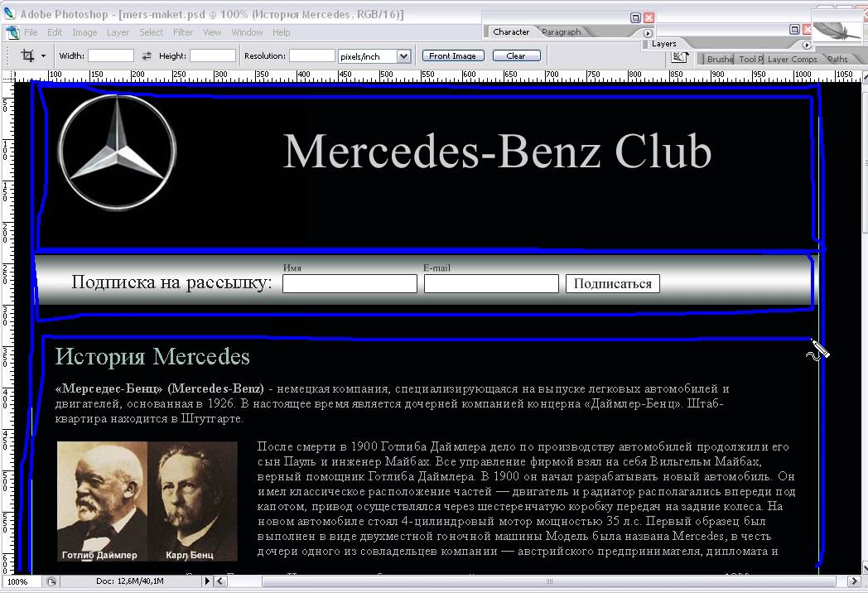Open the Character palette flyout menu arrow
This screenshot has height=593, width=868.
pos(648,33)
